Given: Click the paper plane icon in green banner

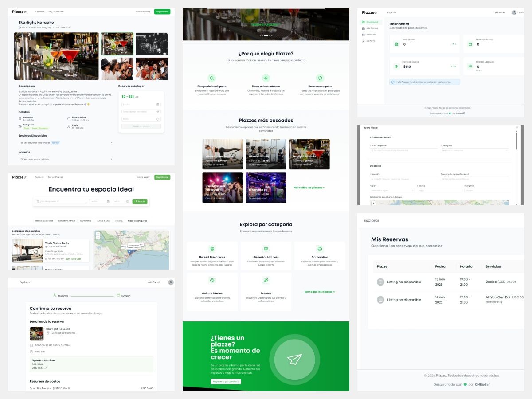Looking at the screenshot, I should (294, 359).
